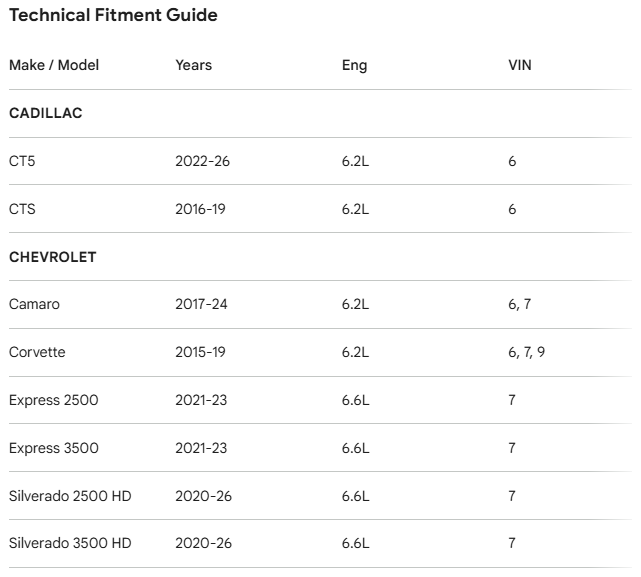Select the Express 2500 row label
The image size is (641, 577).
point(54,400)
